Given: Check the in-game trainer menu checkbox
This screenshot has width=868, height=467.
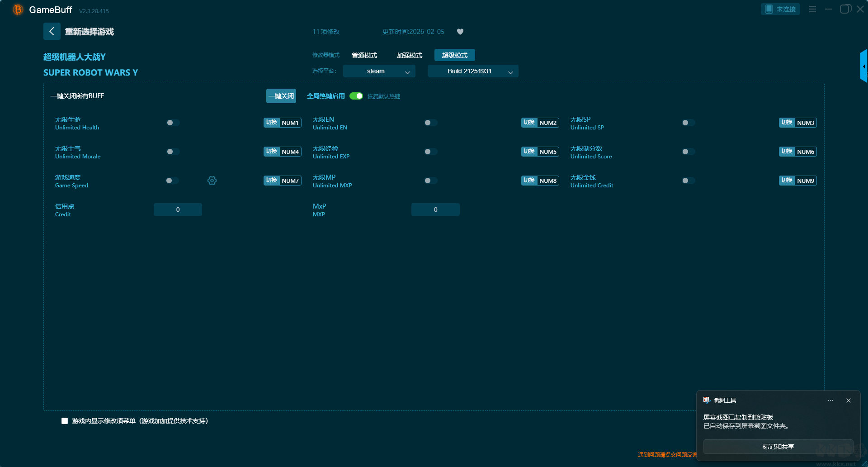Looking at the screenshot, I should (x=65, y=421).
